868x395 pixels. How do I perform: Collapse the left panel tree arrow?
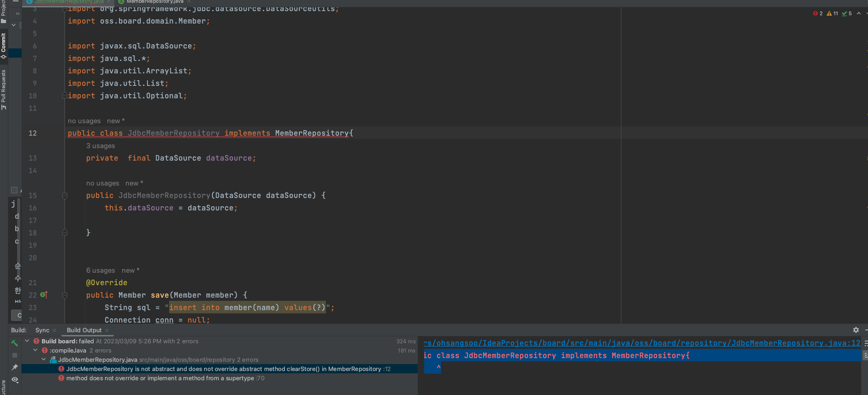pyautogui.click(x=14, y=25)
